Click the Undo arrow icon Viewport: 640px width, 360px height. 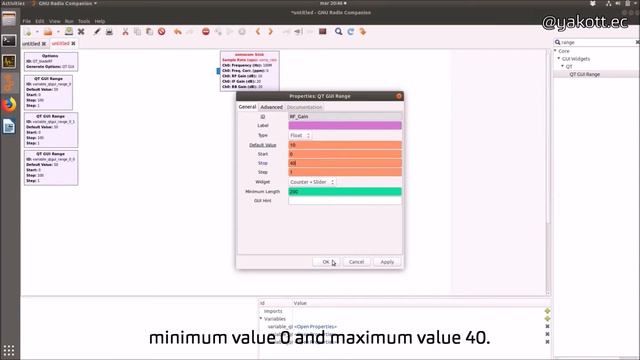click(x=178, y=31)
